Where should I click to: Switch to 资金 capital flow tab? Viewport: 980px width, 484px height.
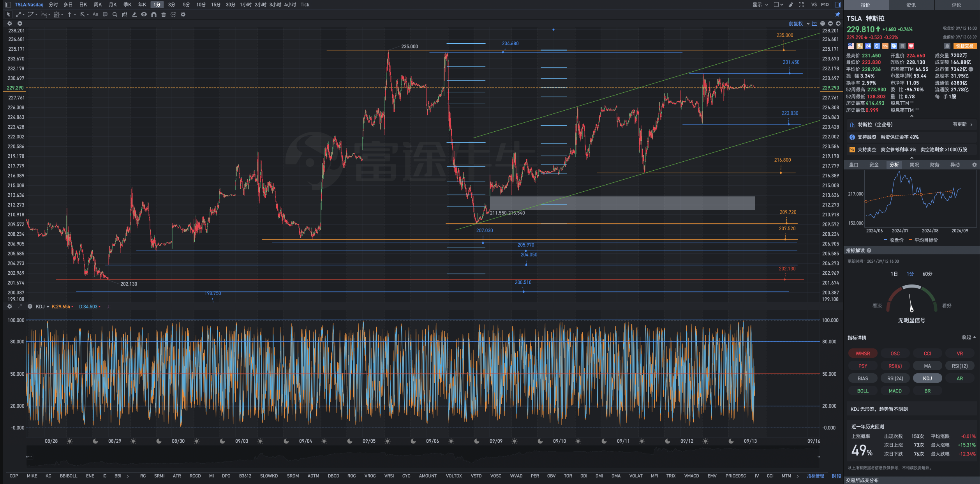coord(874,165)
